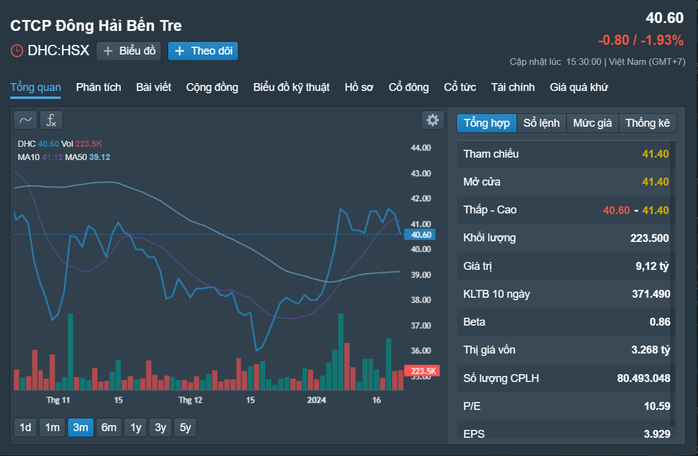The image size is (698, 456).
Task: Click the Tham chiếu 41.40 value
Action: pos(655,154)
